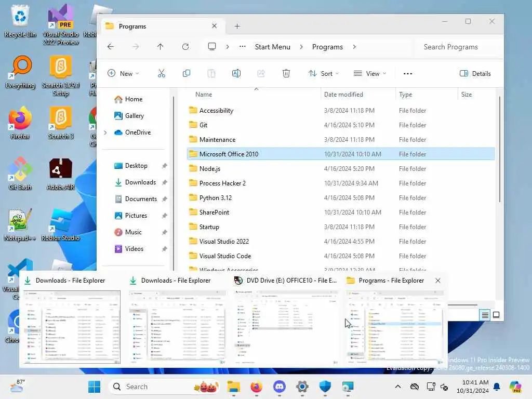Screen dimensions: 532x399
Task: Click the Firefox taskbar icon
Action: [x=256, y=387]
